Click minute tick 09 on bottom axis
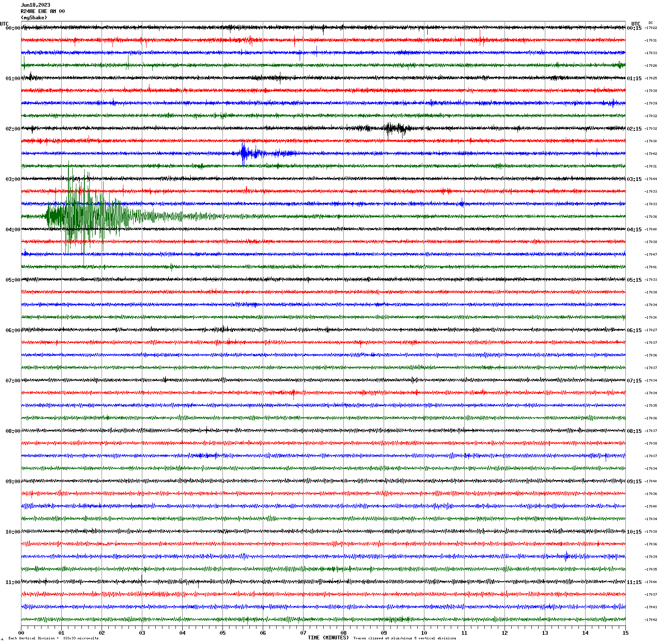Screen dimensions: 659x644 pyautogui.click(x=384, y=633)
